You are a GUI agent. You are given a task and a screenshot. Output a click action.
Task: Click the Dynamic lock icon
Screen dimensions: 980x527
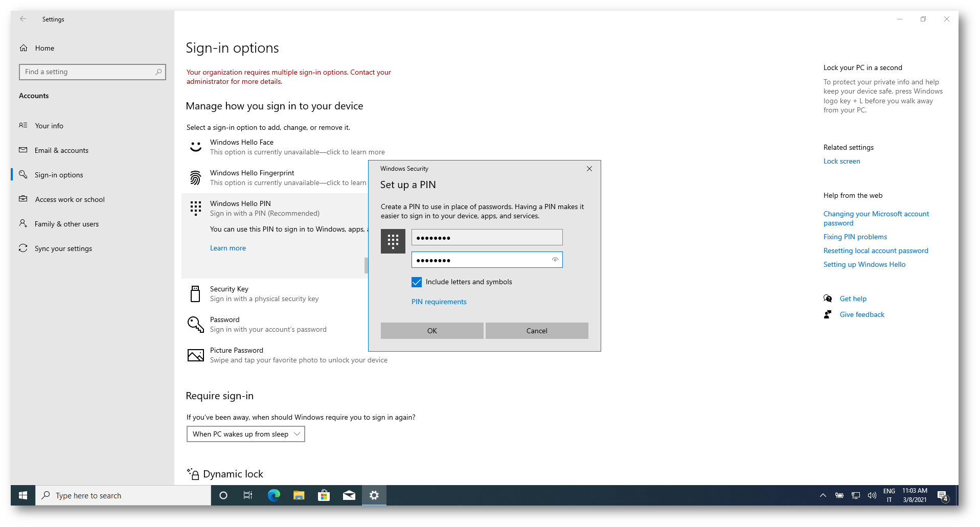pyautogui.click(x=193, y=474)
